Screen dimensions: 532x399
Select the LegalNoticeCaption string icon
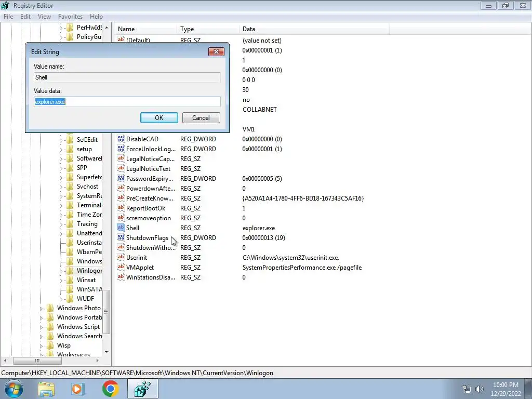pyautogui.click(x=121, y=158)
